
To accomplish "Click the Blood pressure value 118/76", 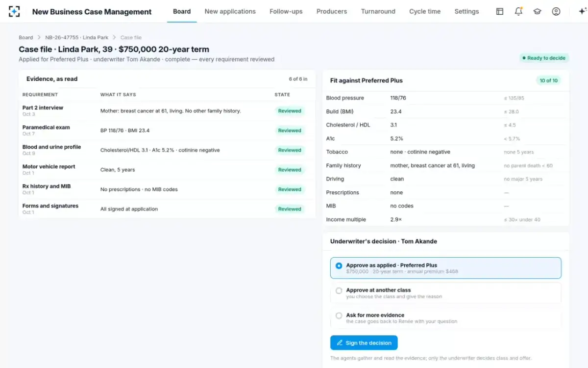I will pyautogui.click(x=398, y=98).
